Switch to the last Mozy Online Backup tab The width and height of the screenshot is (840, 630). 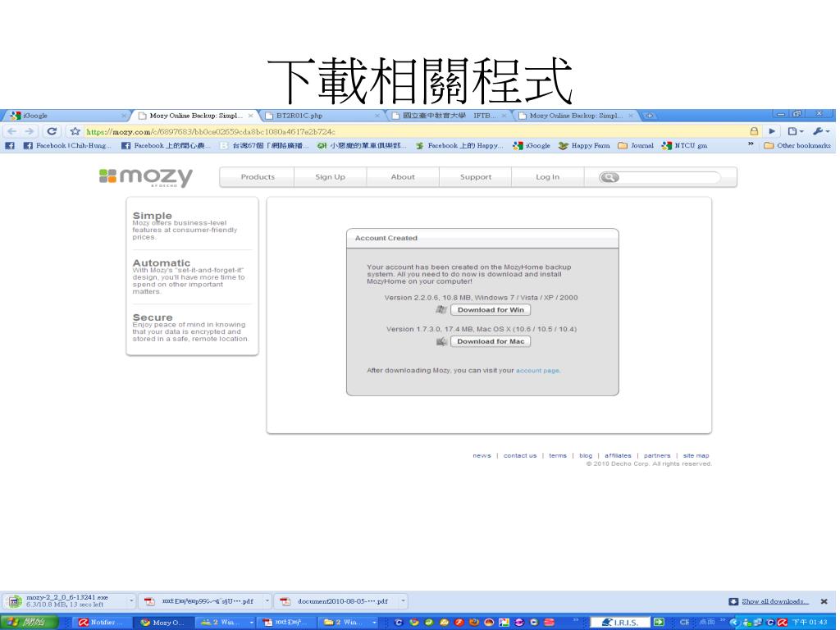point(576,116)
